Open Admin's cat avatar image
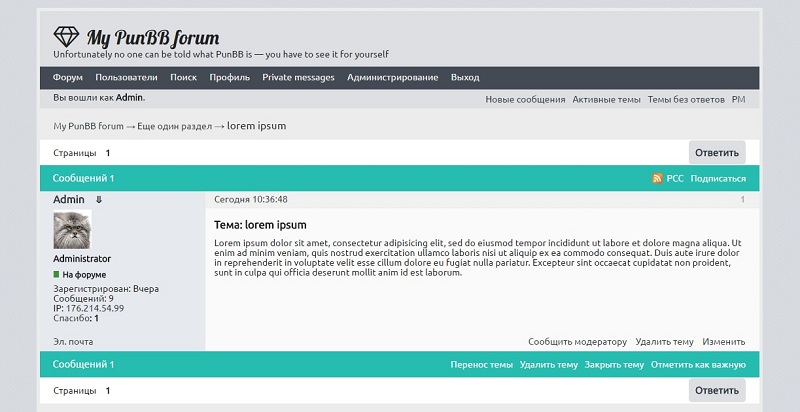 click(x=72, y=230)
